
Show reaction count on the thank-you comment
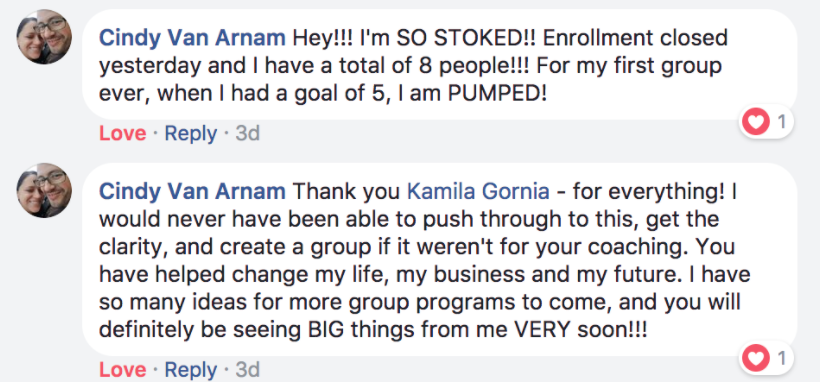coord(782,358)
